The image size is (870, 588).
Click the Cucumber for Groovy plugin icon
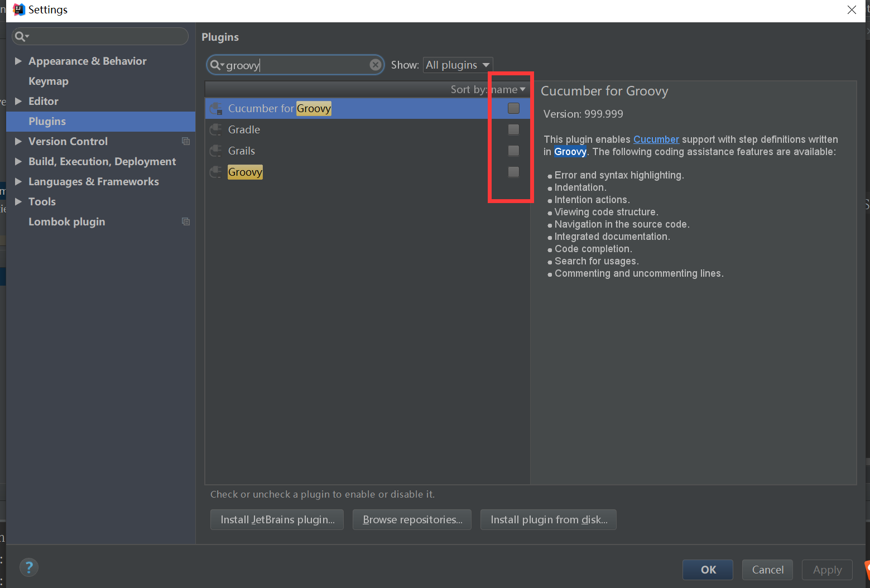[216, 109]
